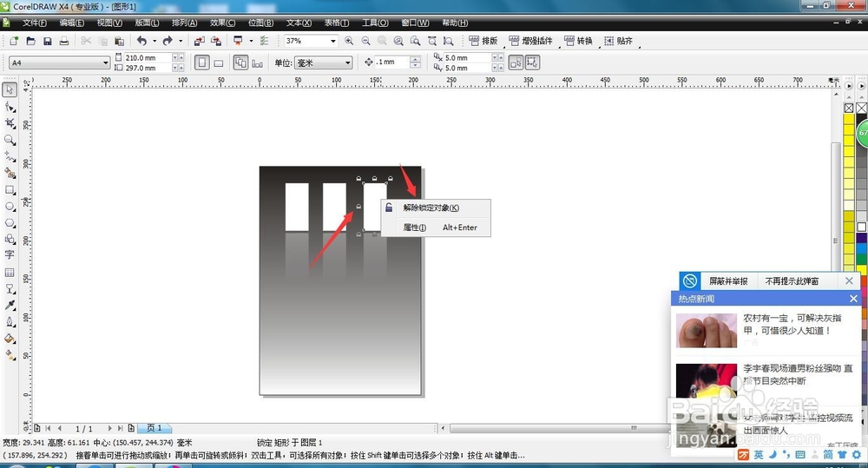This screenshot has height=468, width=868.
Task: Open the 文件(F) menu
Action: pos(35,23)
